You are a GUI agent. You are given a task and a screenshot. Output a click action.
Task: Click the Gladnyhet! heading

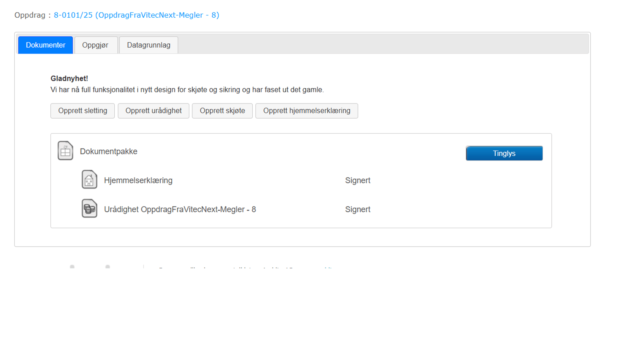[x=69, y=78]
